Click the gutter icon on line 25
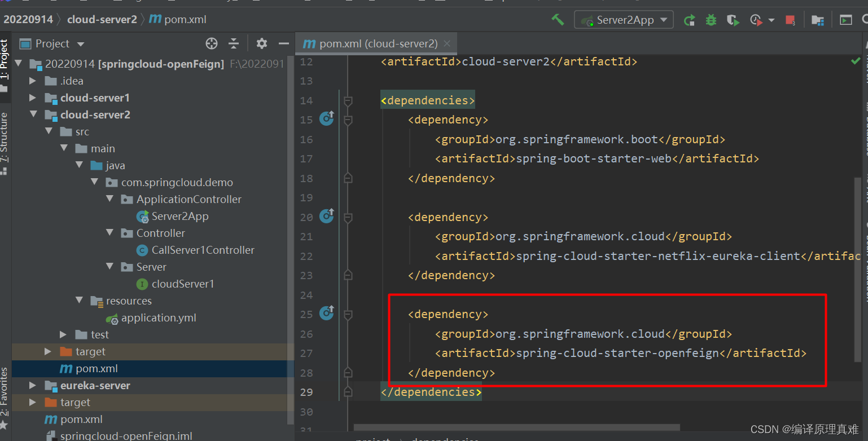The width and height of the screenshot is (868, 441). [327, 313]
